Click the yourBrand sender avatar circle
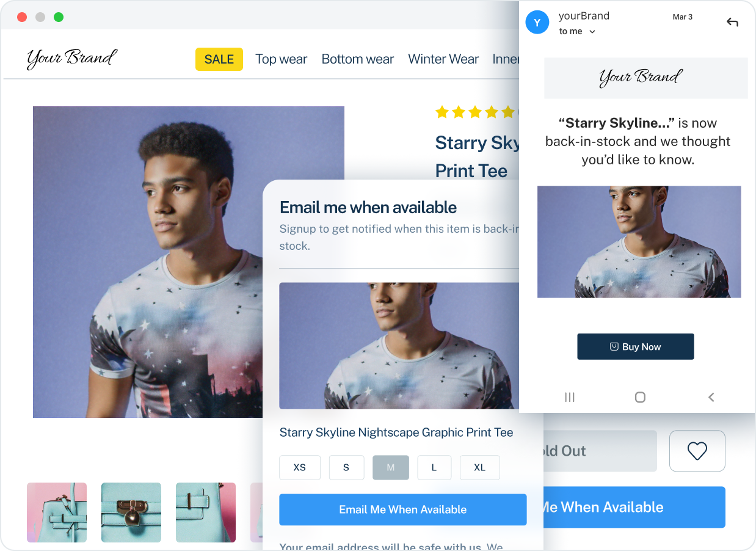Image resolution: width=756 pixels, height=551 pixels. point(537,23)
